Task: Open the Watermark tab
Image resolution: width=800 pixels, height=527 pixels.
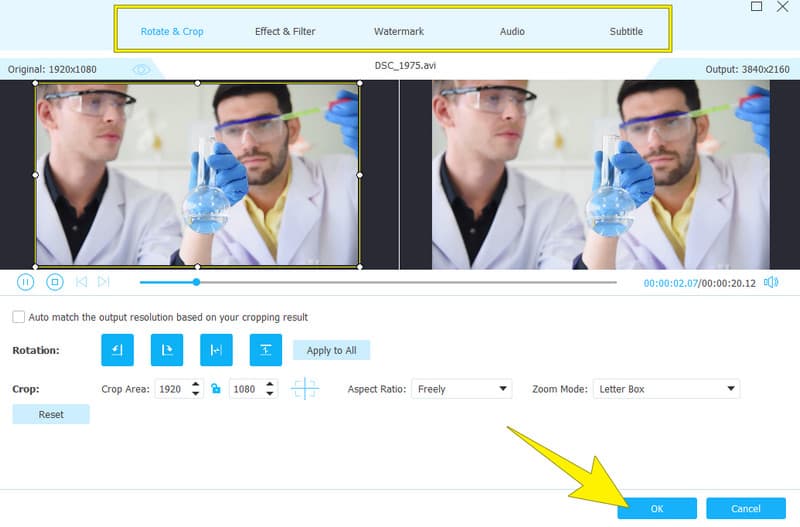Action: click(398, 31)
